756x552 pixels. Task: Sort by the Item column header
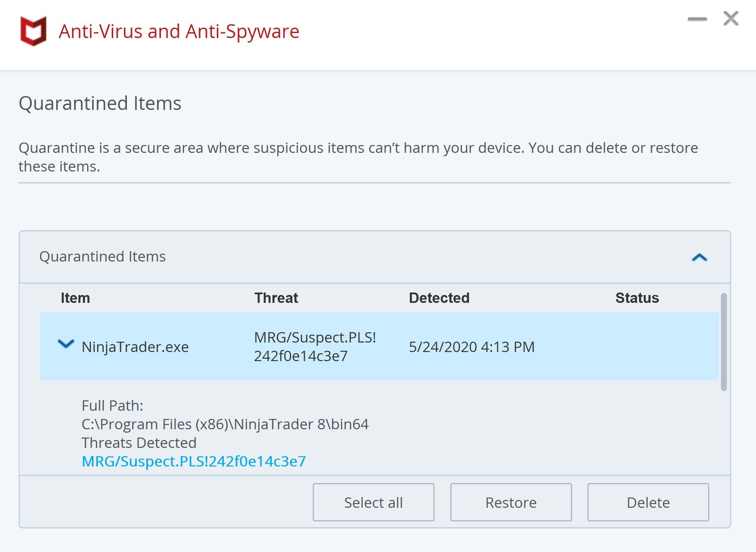(x=75, y=298)
